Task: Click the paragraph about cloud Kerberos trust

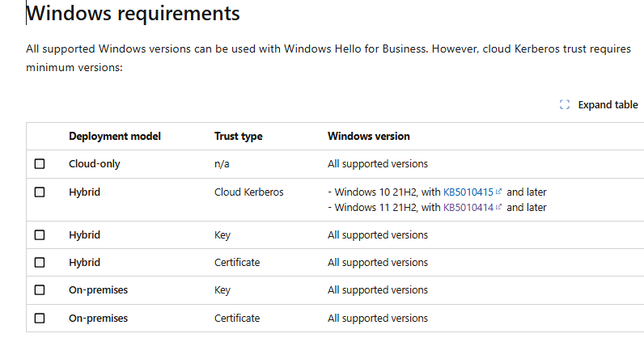Action: [x=328, y=58]
